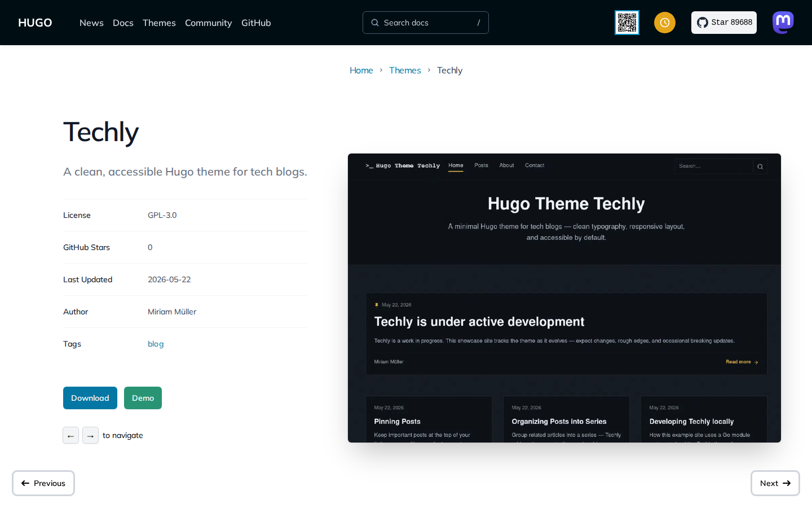Screen dimensions: 812x508
Task: Click the blog tag link
Action: coord(156,344)
